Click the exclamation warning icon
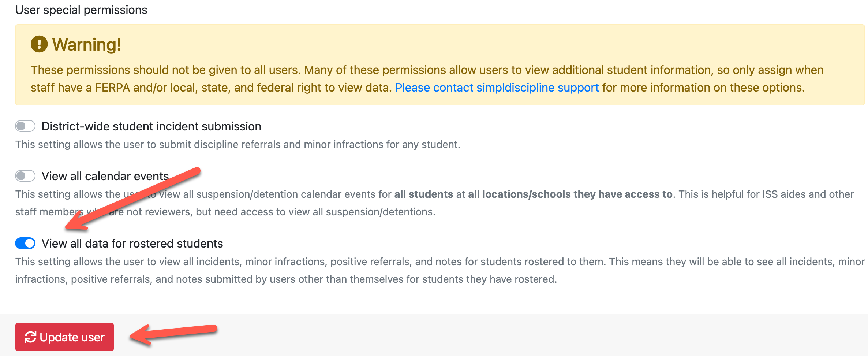 (39, 44)
